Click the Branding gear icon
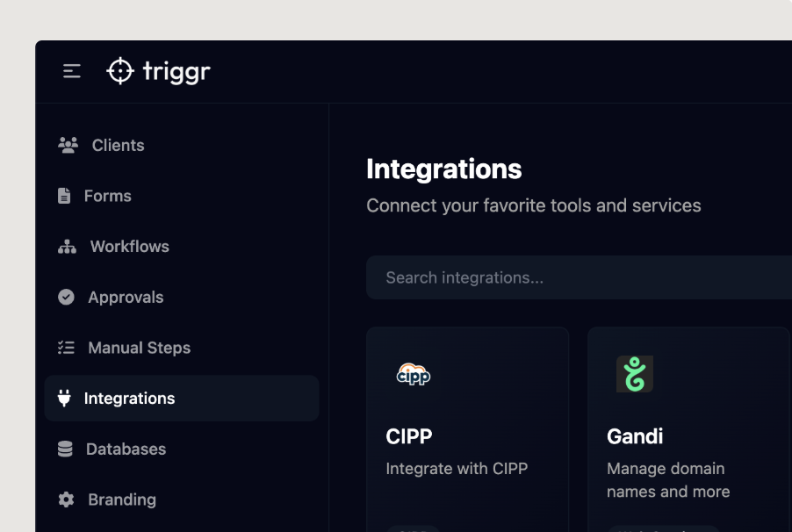The image size is (792, 532). click(x=66, y=500)
